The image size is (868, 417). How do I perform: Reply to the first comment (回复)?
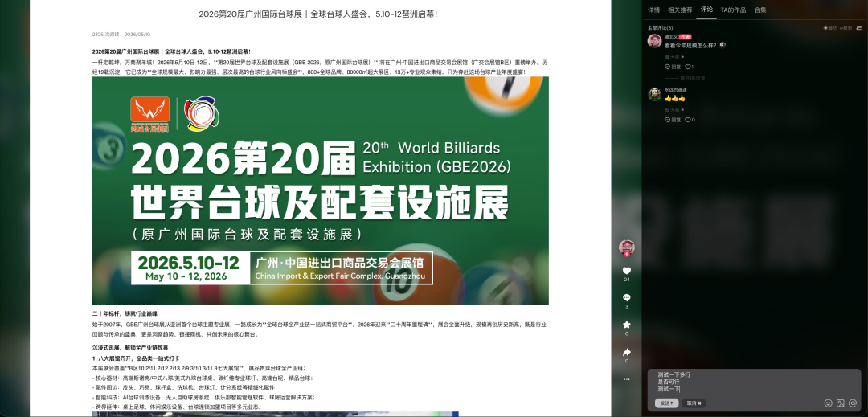tap(673, 67)
